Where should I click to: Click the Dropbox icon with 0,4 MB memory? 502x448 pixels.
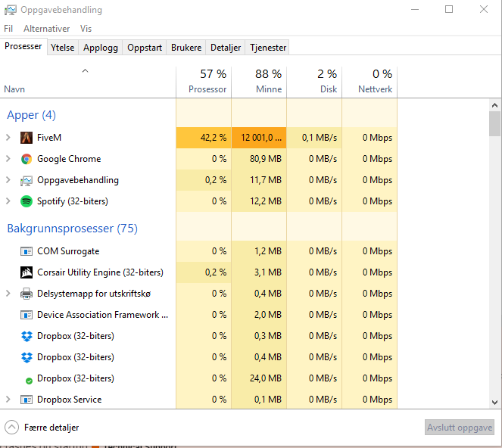pyautogui.click(x=27, y=357)
